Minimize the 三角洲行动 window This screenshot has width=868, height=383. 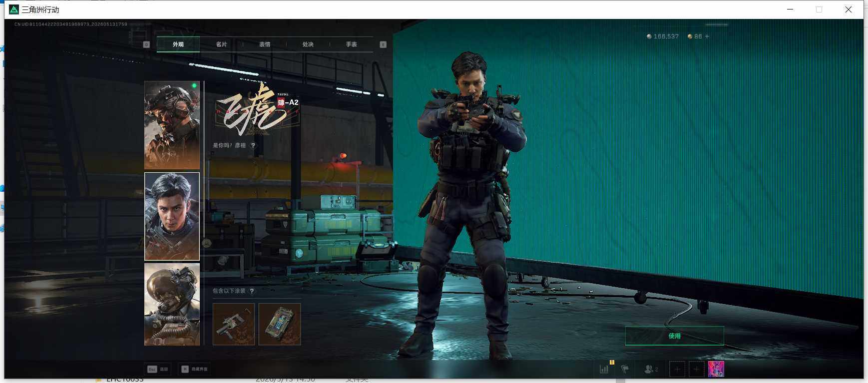pyautogui.click(x=790, y=9)
